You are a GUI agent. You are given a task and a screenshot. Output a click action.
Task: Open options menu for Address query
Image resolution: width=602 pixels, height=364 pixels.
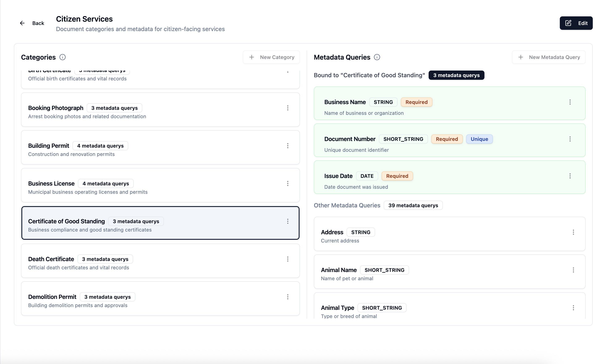pyautogui.click(x=573, y=232)
